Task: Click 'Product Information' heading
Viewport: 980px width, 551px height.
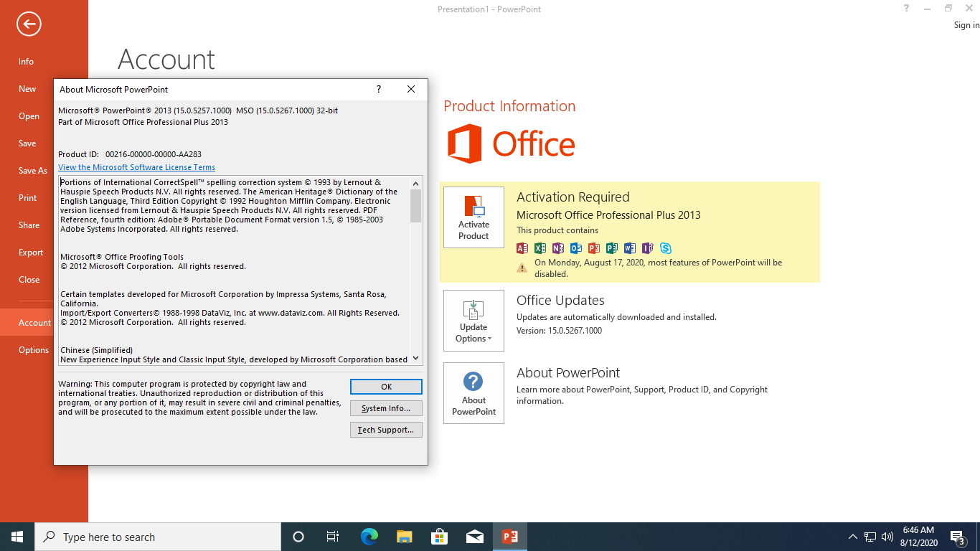Action: point(509,106)
